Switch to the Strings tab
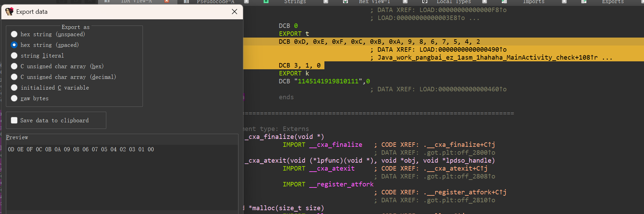The width and height of the screenshot is (644, 214). tap(295, 2)
